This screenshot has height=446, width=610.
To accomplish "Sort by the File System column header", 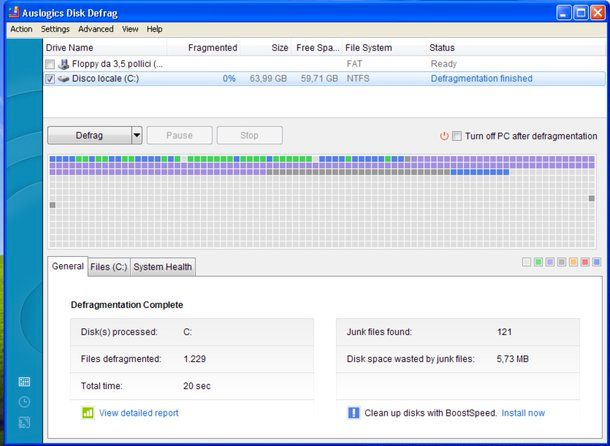I will coord(384,48).
